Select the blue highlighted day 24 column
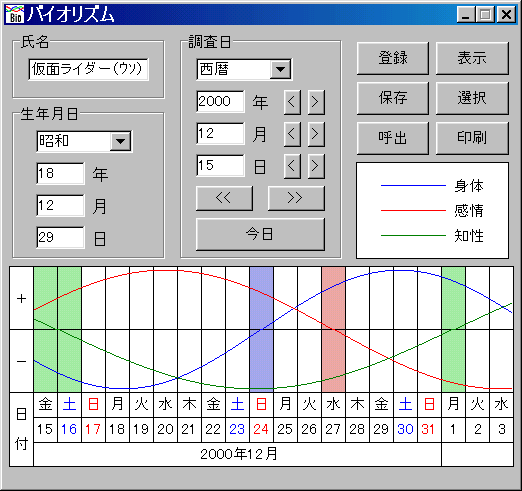 click(261, 329)
